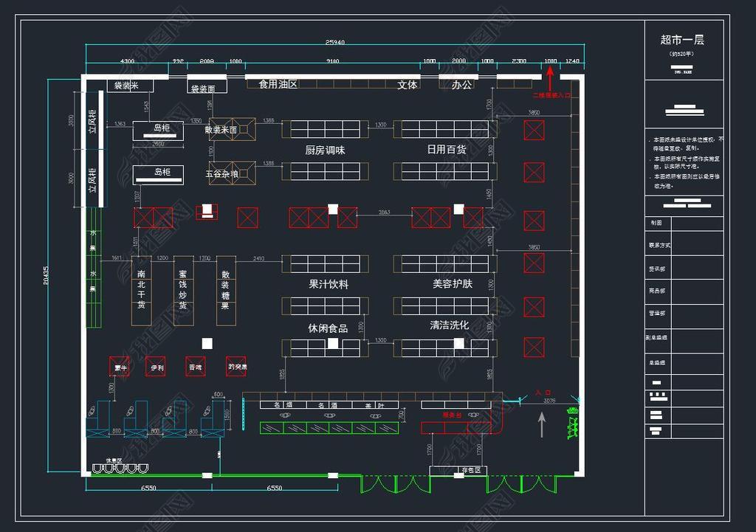Select the 南北干货 shelf label

pos(141,289)
